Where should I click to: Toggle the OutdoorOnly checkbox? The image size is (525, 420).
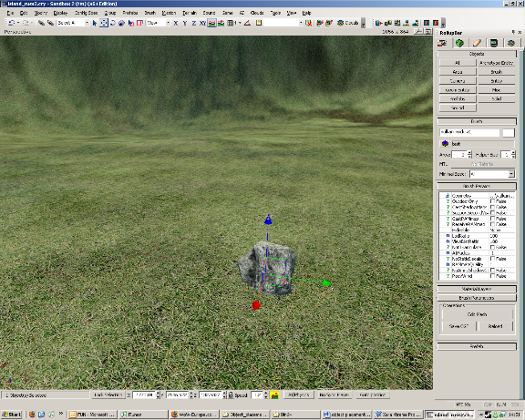[492, 201]
